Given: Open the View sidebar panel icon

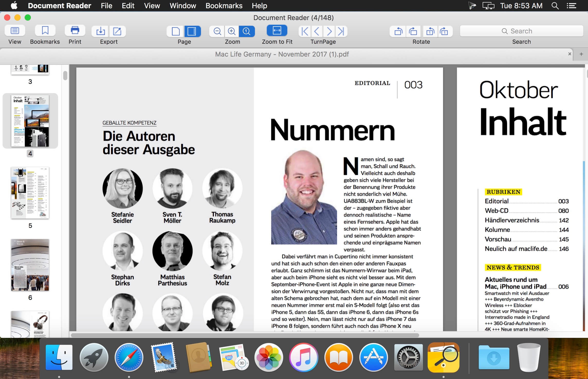Looking at the screenshot, I should [15, 31].
